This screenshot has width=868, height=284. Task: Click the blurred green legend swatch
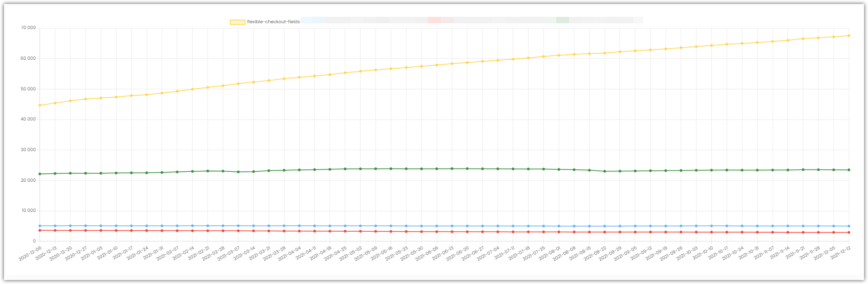pos(563,20)
